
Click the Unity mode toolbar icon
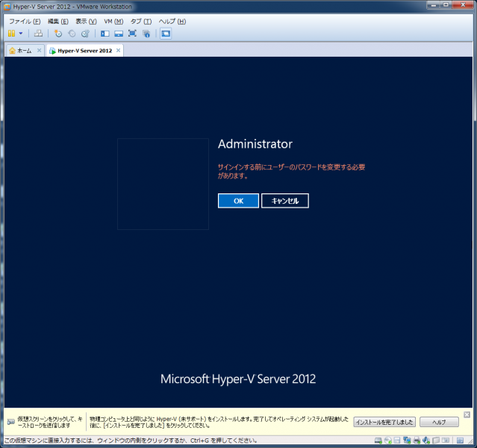pos(146,34)
